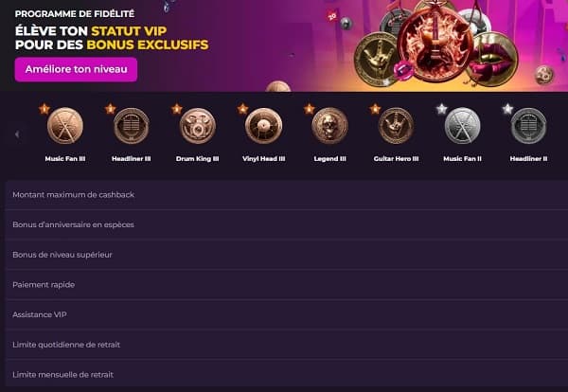
Task: Select the Bonus d'anniversaire en espèces row
Action: click(287, 224)
